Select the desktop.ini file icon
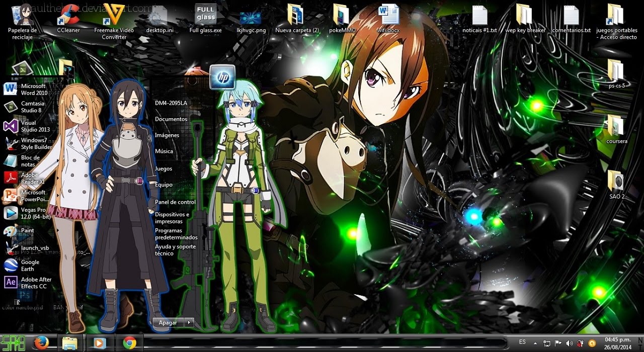Screen dimensions: 644x352 click(x=159, y=19)
